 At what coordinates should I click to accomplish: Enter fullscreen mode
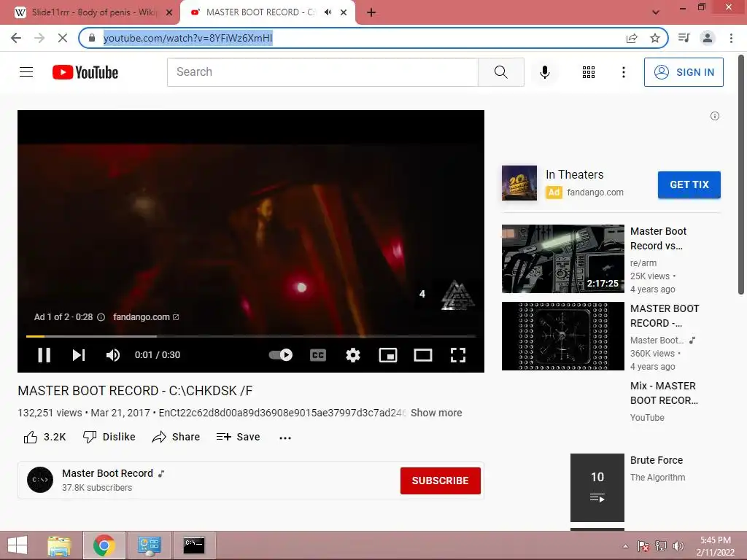coord(458,355)
